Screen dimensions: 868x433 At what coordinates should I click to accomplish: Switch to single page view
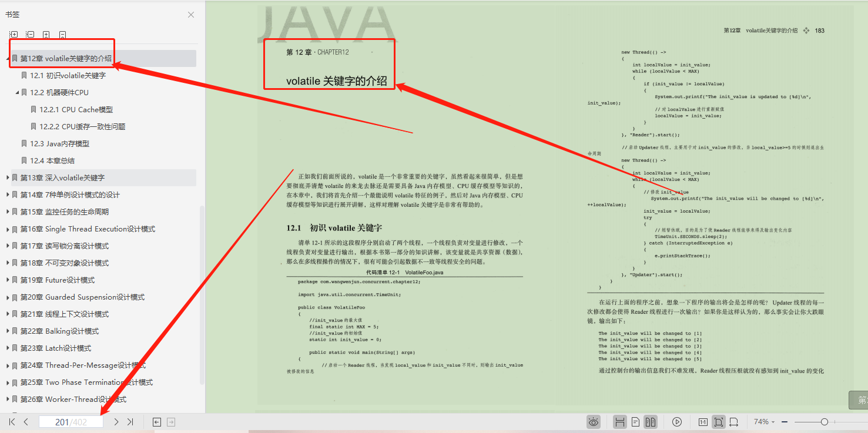click(635, 422)
